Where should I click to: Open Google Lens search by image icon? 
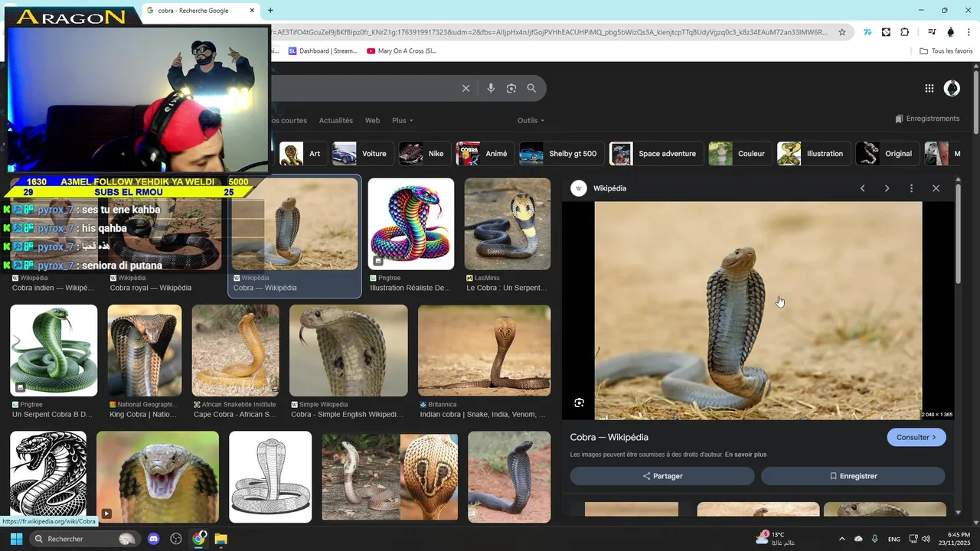(511, 88)
